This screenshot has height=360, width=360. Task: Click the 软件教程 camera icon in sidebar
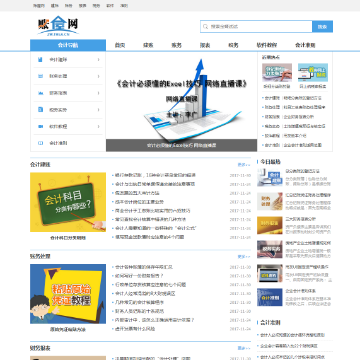click(40, 126)
